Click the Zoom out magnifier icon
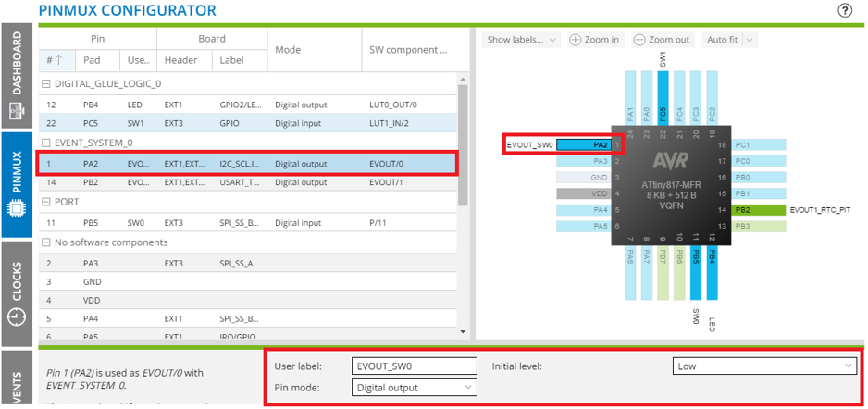Image resolution: width=868 pixels, height=409 pixels. point(639,40)
